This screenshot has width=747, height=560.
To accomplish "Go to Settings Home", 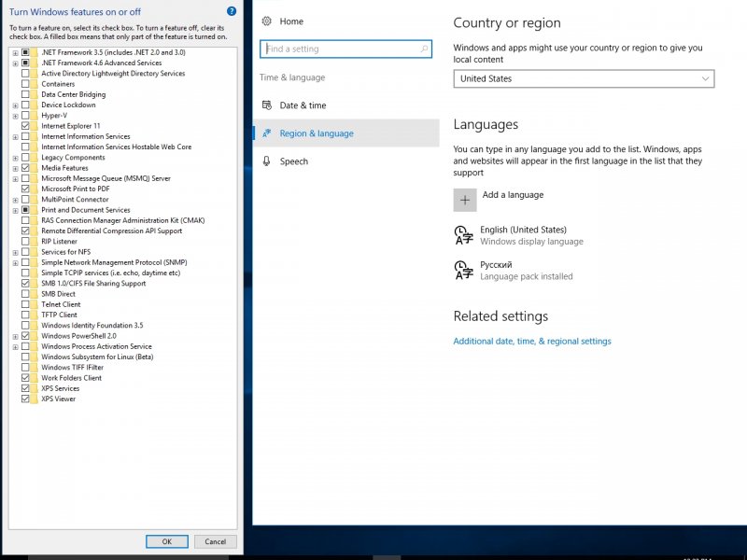I will coord(291,21).
